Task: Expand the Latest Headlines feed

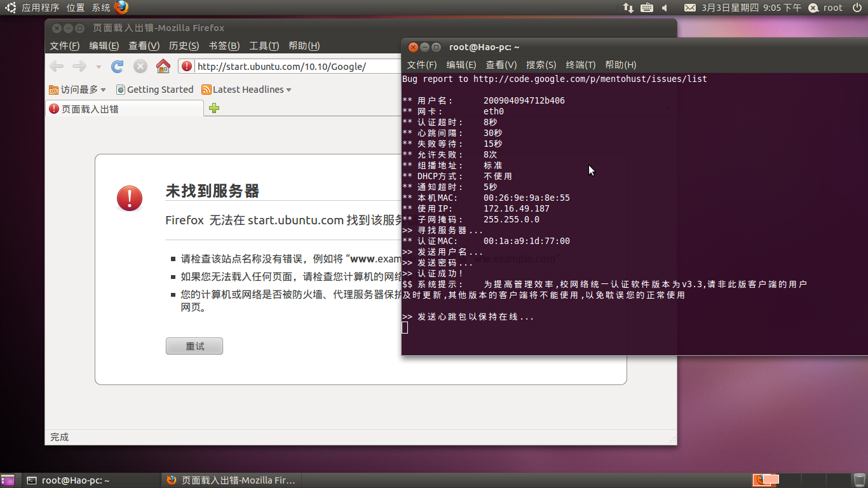Action: coord(247,90)
